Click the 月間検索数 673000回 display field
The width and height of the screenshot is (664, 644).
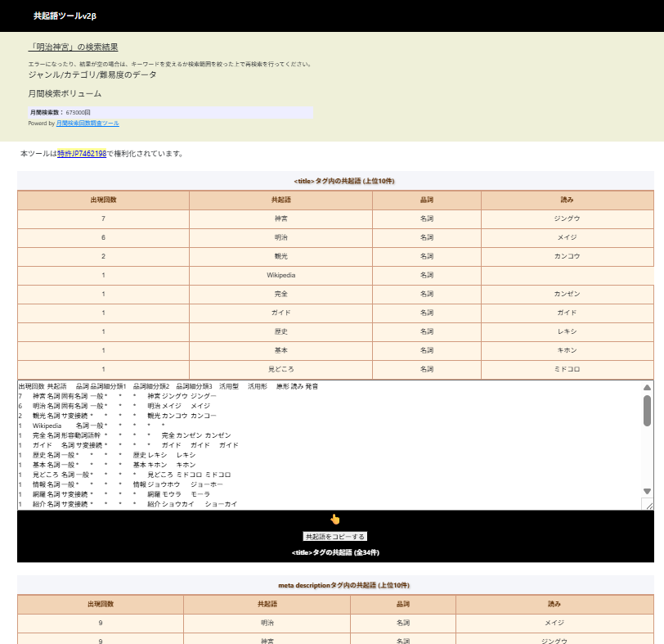[164, 113]
